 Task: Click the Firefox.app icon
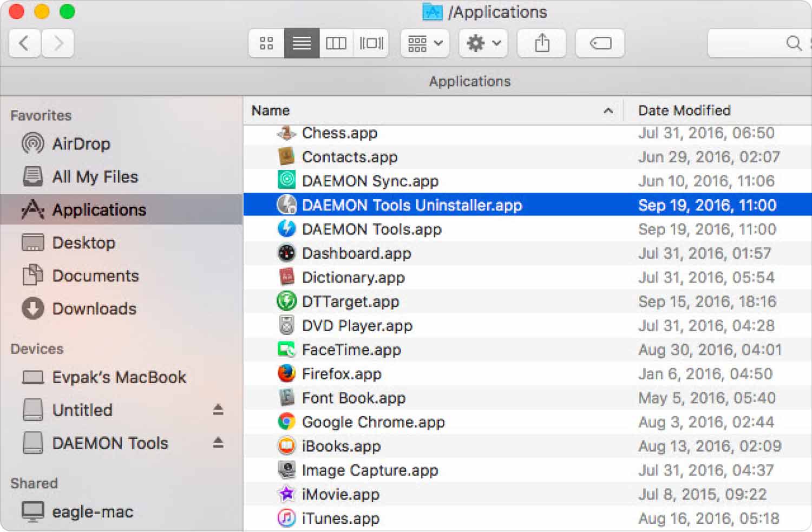(286, 373)
